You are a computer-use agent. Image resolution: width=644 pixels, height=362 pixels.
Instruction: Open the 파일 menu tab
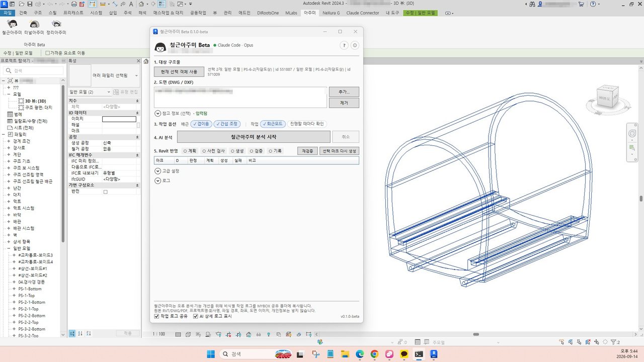[x=8, y=13]
